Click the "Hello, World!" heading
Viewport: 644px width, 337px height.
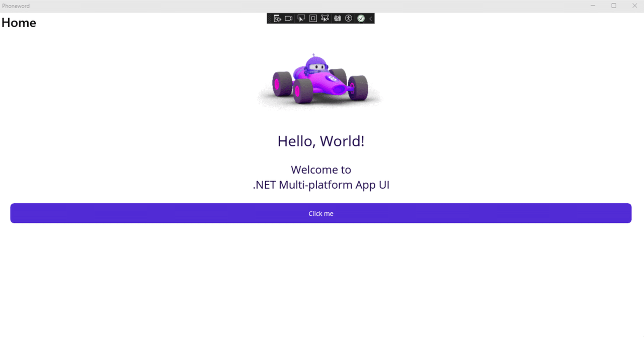(x=321, y=141)
